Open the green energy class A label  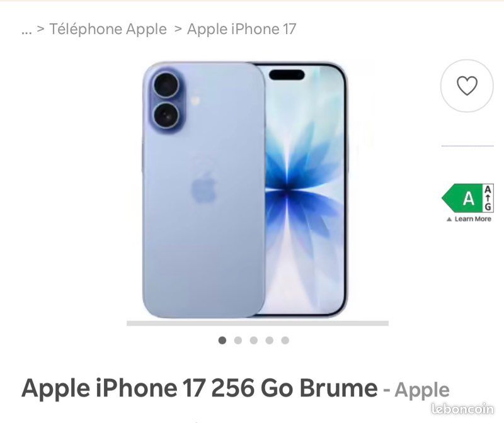pyautogui.click(x=463, y=198)
